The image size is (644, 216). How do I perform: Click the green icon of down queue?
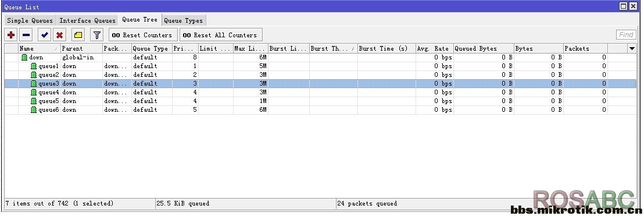(x=24, y=57)
